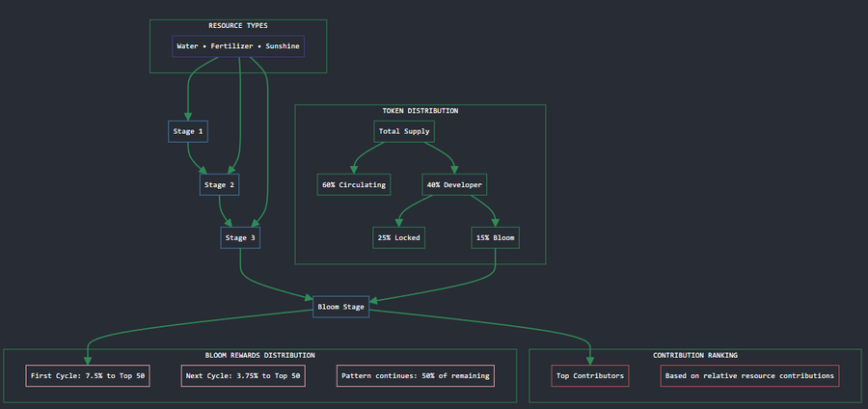Viewport: 868px width, 409px height.
Task: Click Pattern continues 50% of remaining box
Action: click(415, 375)
